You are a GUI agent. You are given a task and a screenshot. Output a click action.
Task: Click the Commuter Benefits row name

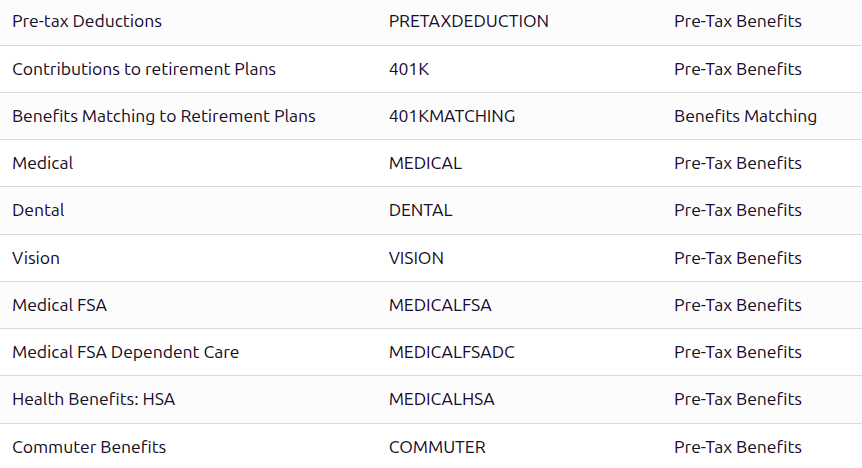pyautogui.click(x=89, y=447)
